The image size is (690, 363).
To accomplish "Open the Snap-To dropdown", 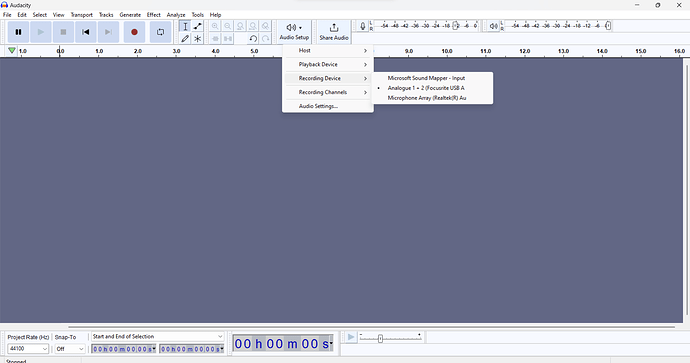I will (70, 348).
